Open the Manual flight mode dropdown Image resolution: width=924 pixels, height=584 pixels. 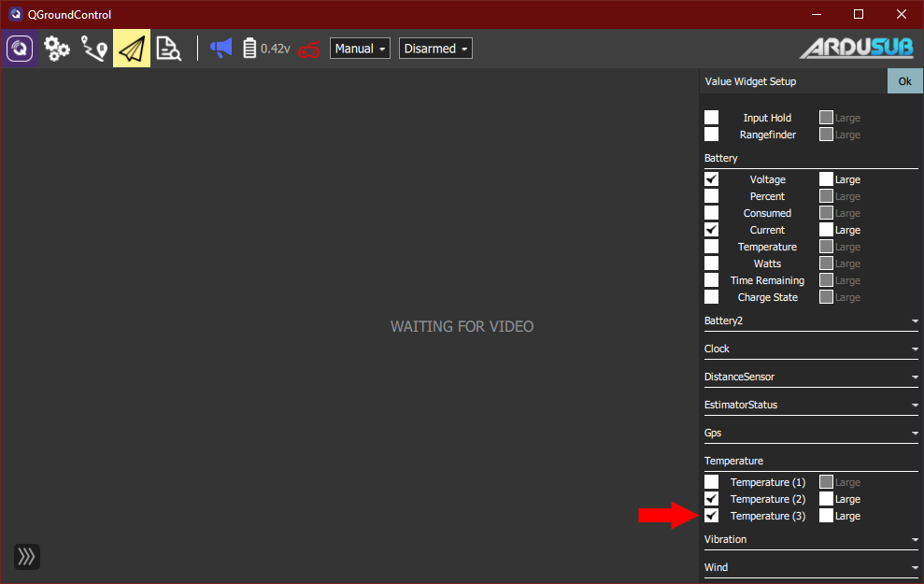[360, 49]
